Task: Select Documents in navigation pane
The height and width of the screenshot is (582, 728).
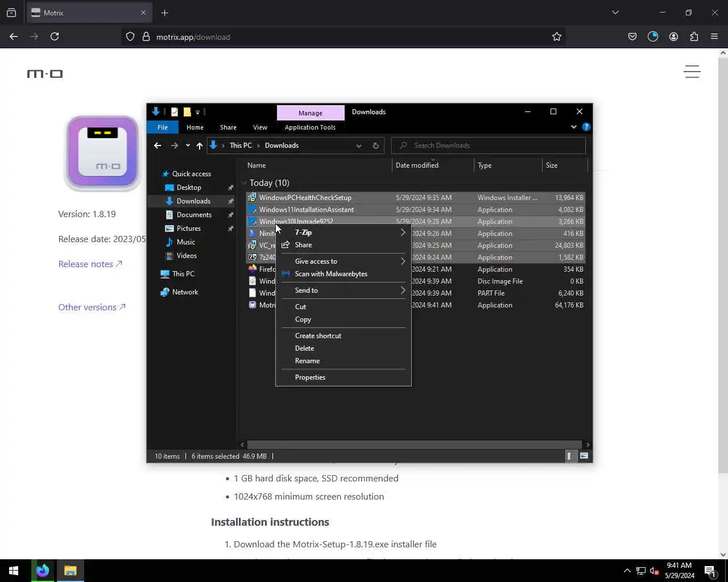Action: [194, 215]
